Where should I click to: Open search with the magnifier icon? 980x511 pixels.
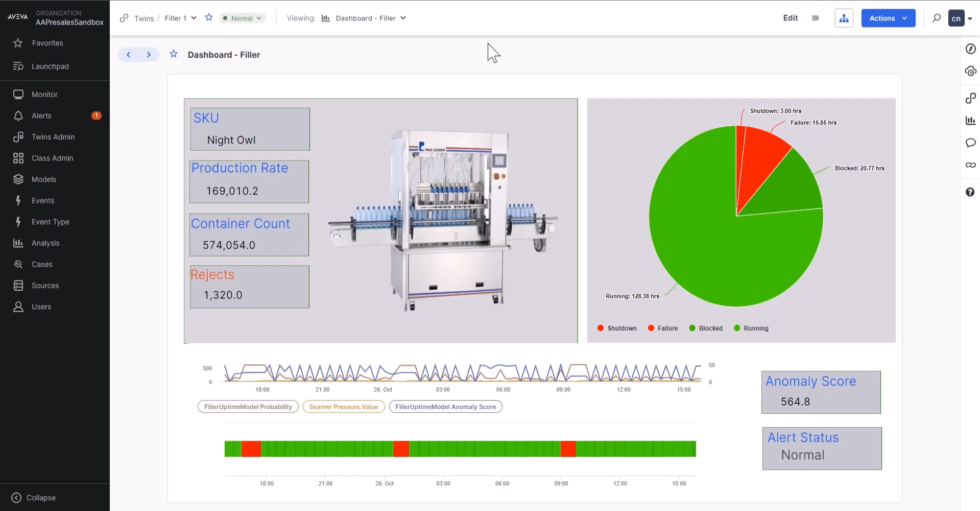click(x=936, y=18)
